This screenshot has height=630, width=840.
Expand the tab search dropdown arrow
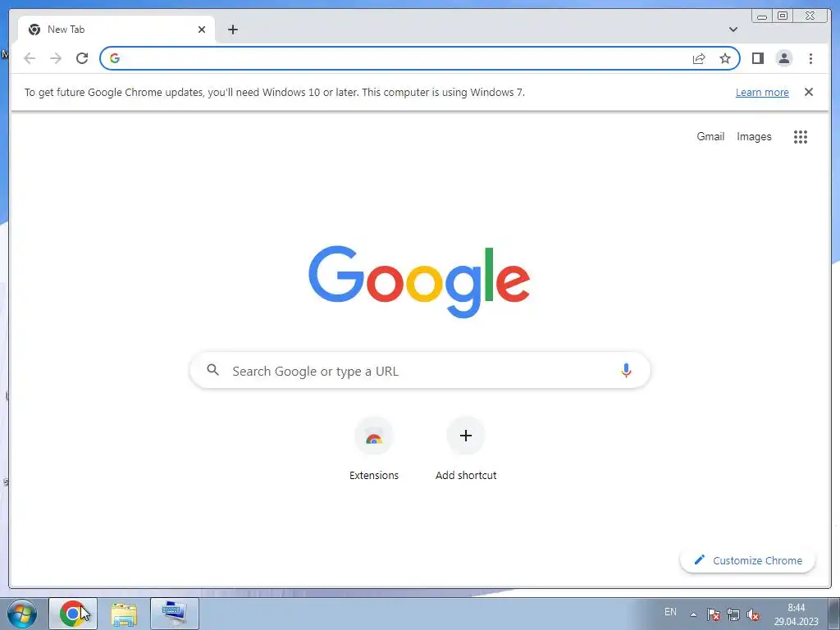pyautogui.click(x=733, y=30)
